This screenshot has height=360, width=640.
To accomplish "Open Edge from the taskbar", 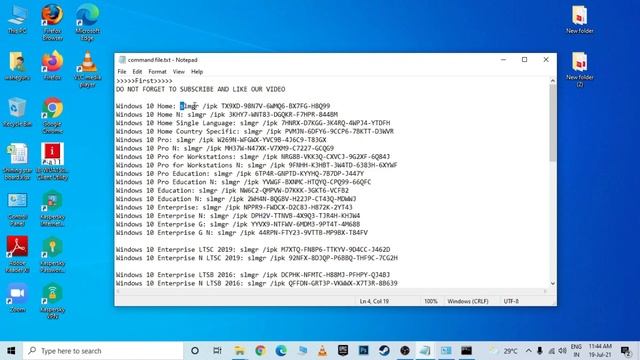I will [281, 351].
